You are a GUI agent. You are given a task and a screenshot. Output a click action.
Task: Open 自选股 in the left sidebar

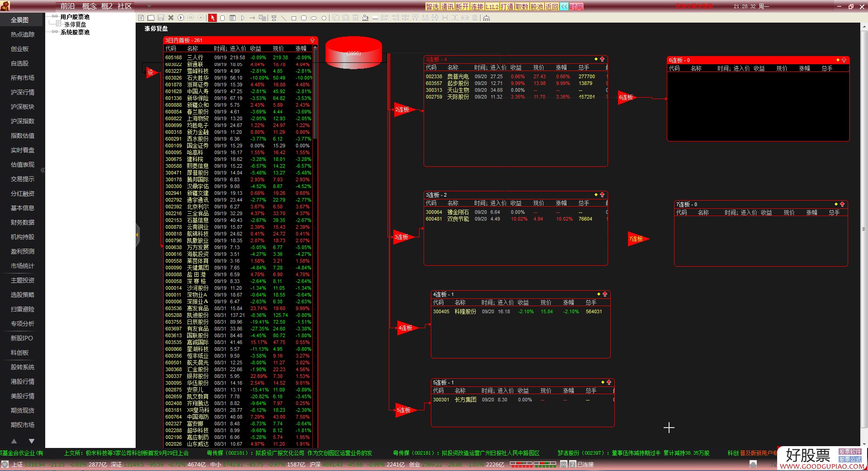pyautogui.click(x=20, y=63)
